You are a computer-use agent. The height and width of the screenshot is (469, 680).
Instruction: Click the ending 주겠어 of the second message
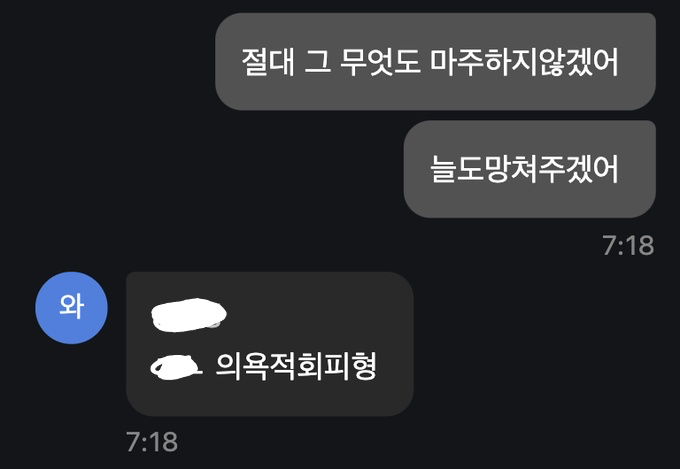(578, 169)
